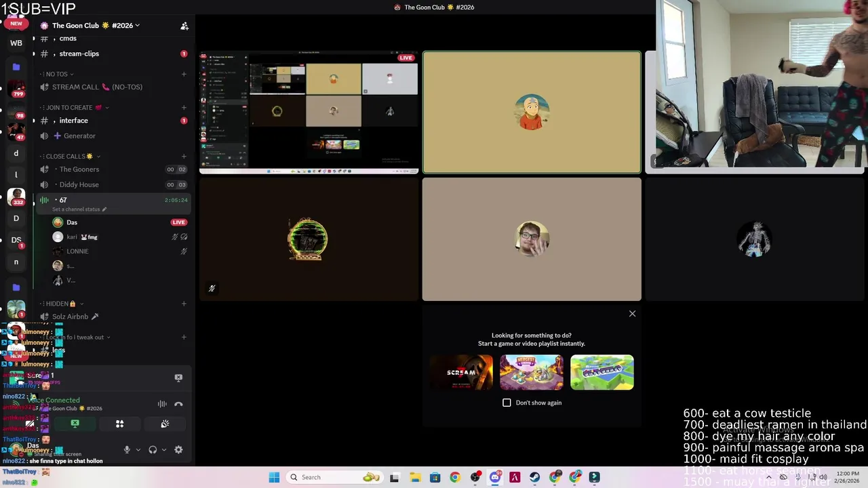Viewport: 868px width, 488px height.
Task: Open the interface text channel
Action: 73,121
